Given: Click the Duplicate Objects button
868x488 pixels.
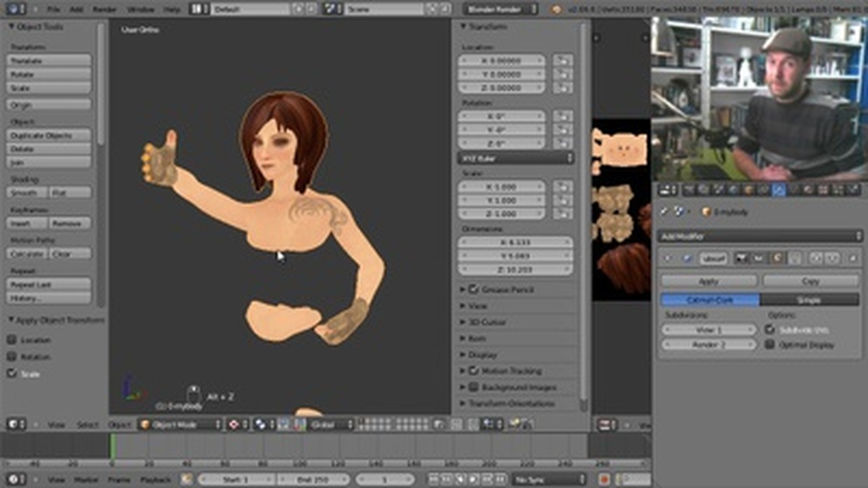Looking at the screenshot, I should (x=49, y=136).
